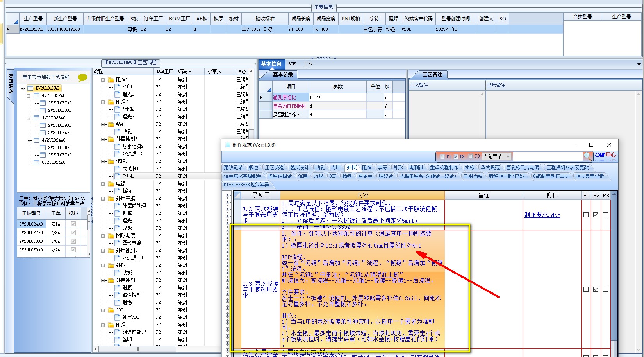The height and width of the screenshot is (357, 644).
Task: Click the AOI folder icon
Action: coord(111,310)
